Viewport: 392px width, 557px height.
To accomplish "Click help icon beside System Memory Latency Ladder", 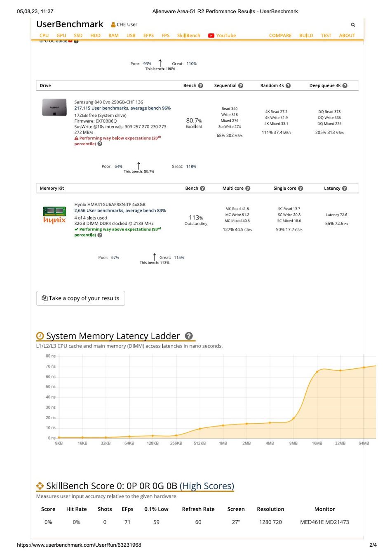I will coord(189,336).
